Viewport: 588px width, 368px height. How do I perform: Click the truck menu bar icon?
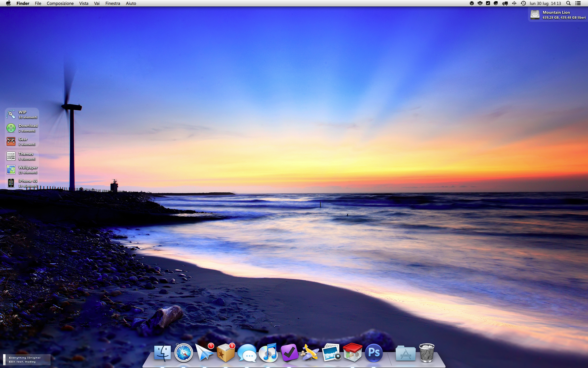click(505, 3)
